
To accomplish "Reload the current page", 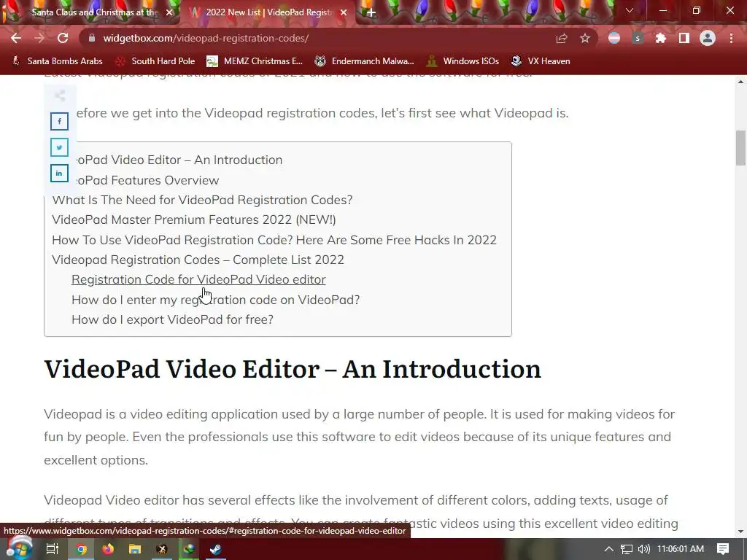I will coord(63,38).
